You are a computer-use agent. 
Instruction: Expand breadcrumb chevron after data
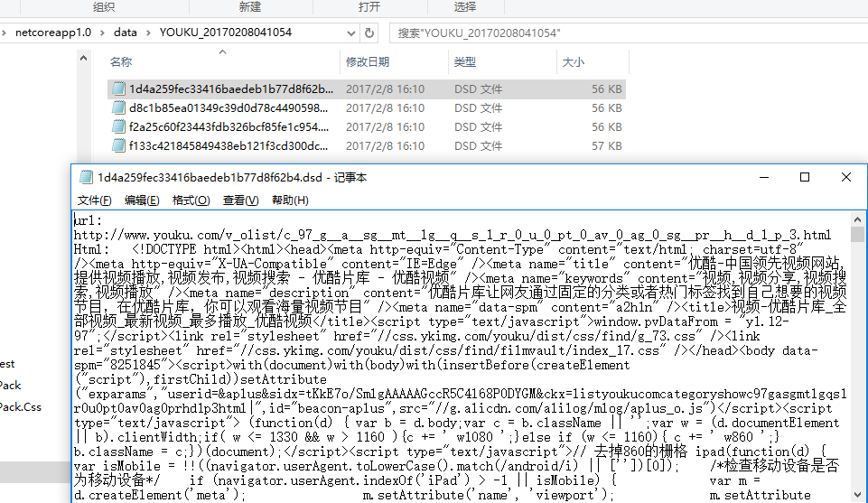(148, 33)
